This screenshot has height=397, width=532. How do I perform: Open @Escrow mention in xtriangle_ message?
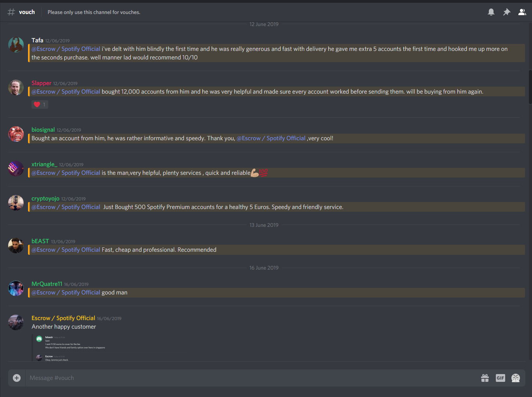(66, 173)
